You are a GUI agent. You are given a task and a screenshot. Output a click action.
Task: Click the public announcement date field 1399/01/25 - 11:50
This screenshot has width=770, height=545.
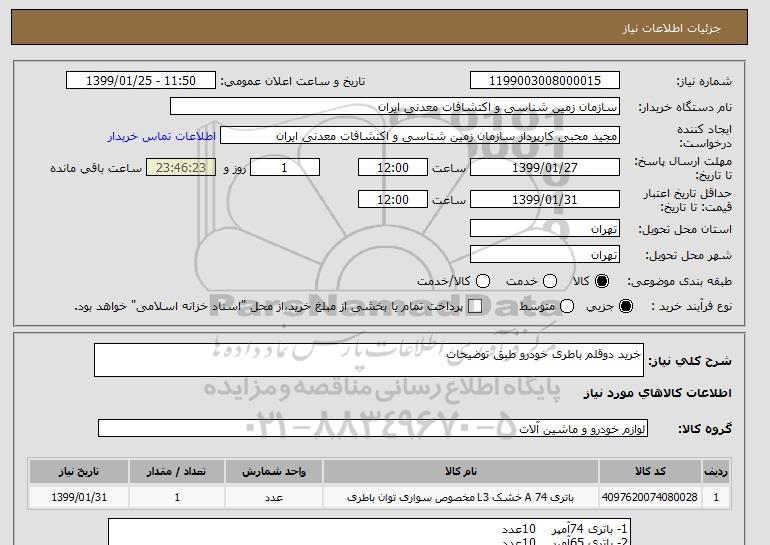coord(141,81)
